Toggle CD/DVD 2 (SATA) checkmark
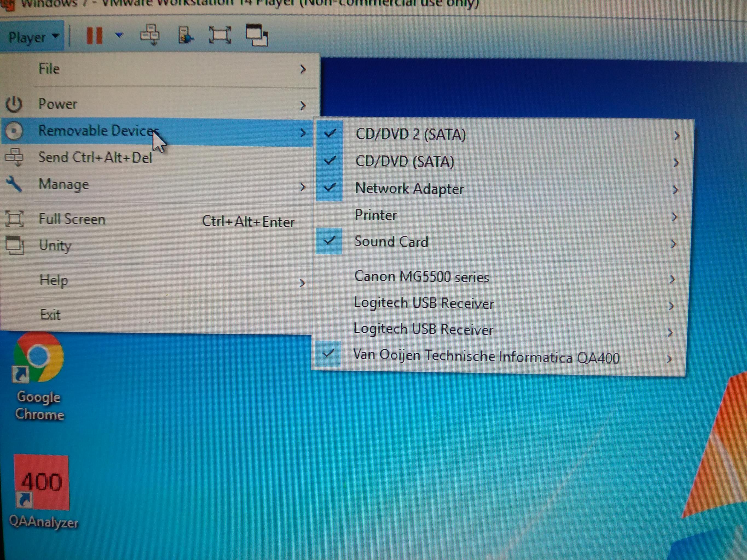This screenshot has height=560, width=747. (x=330, y=134)
